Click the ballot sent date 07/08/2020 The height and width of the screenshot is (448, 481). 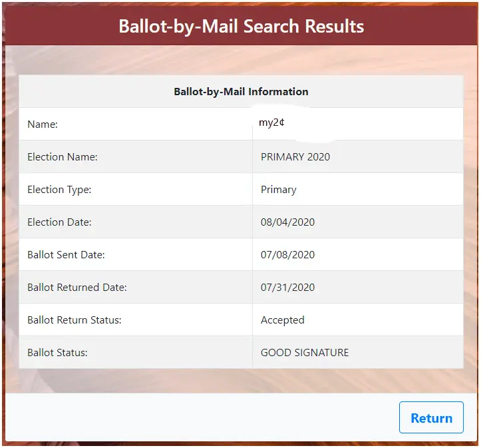click(x=287, y=255)
